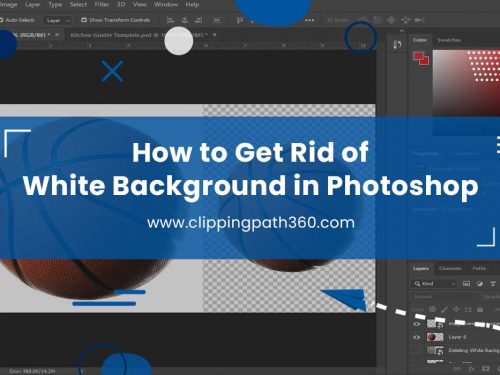The image size is (500, 375).
Task: Click the Add layer mask icon
Action: pos(486,369)
